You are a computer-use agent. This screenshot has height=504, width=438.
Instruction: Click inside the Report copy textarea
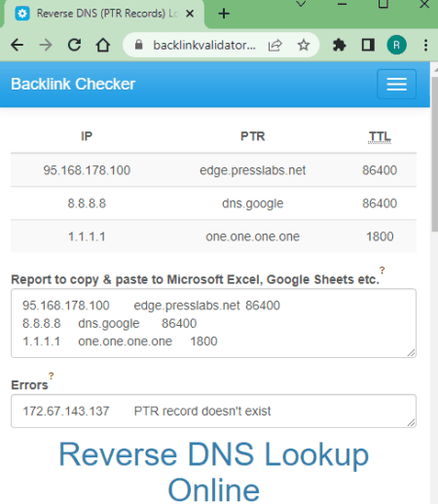coord(213,323)
